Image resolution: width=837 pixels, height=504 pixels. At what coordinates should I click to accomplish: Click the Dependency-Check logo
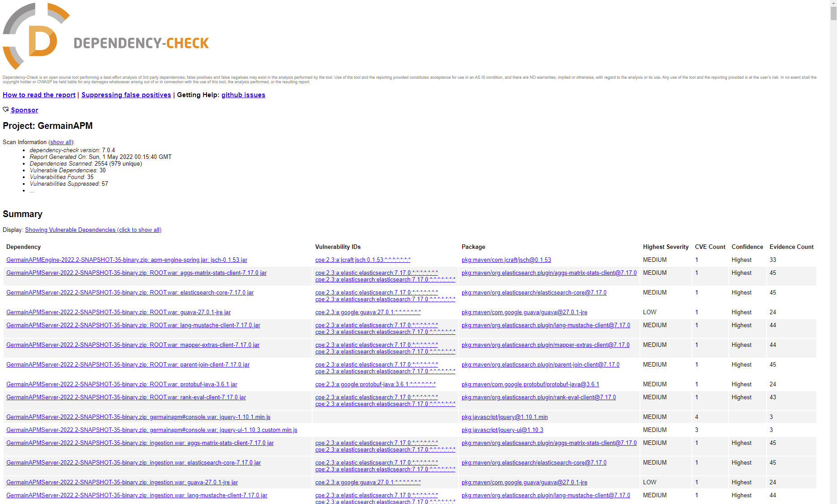(x=106, y=37)
